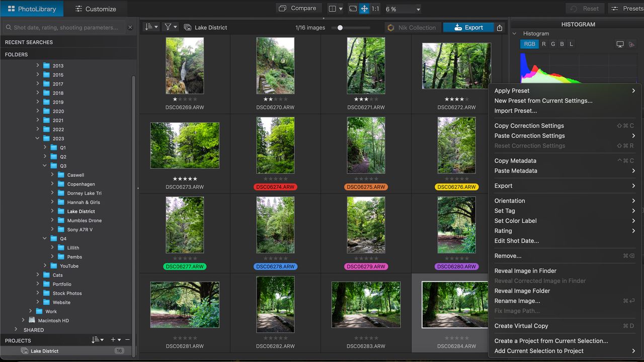This screenshot has width=644, height=362.
Task: Open the Customize tab
Action: 96,9
